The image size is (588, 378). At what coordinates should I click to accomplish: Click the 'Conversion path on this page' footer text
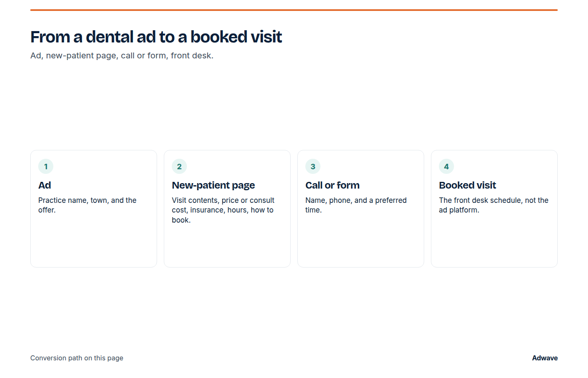77,358
